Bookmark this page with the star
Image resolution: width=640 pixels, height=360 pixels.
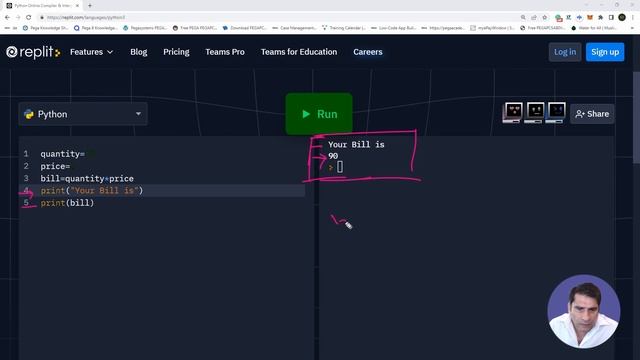[x=544, y=18]
